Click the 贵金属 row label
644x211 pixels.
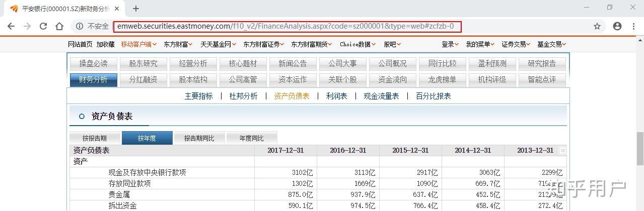[119, 194]
